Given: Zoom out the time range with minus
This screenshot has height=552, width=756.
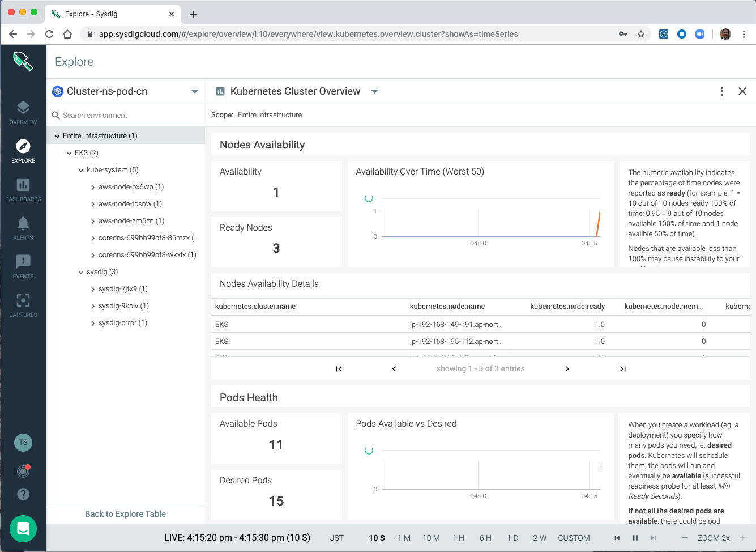Looking at the screenshot, I should click(x=685, y=538).
